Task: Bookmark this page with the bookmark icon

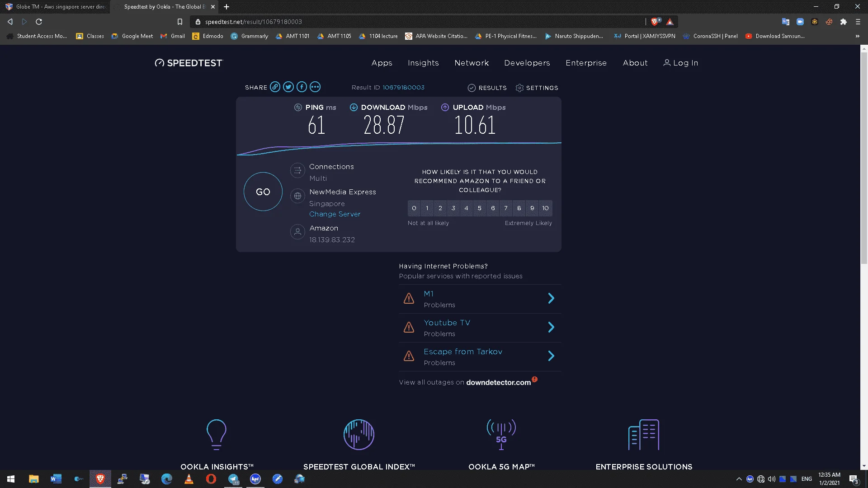Action: tap(180, 22)
